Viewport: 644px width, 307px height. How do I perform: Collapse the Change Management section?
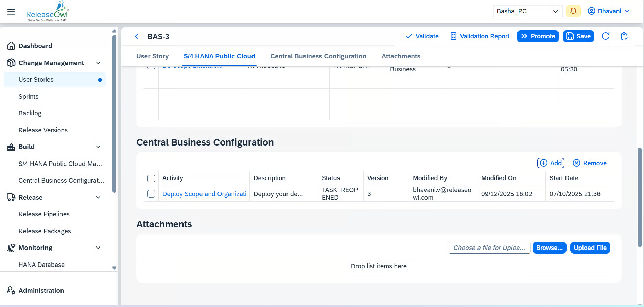point(98,63)
